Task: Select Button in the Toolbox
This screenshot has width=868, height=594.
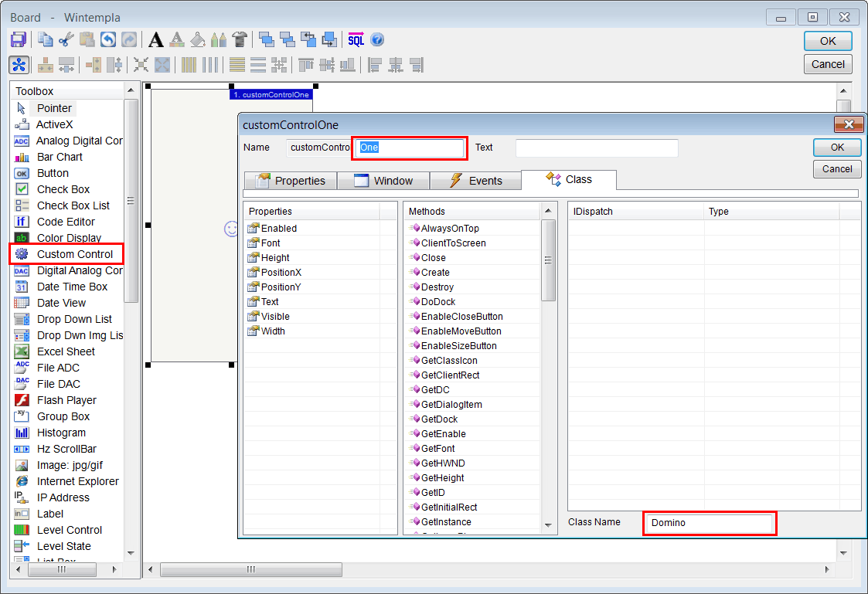Action: [53, 173]
